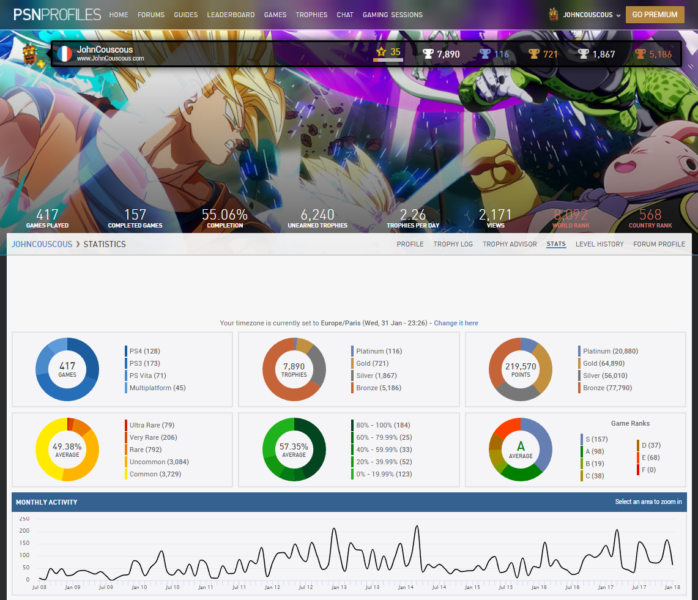Open the JOHNCOUSCOUS account dropdown
The height and width of the screenshot is (600, 698).
(x=591, y=15)
